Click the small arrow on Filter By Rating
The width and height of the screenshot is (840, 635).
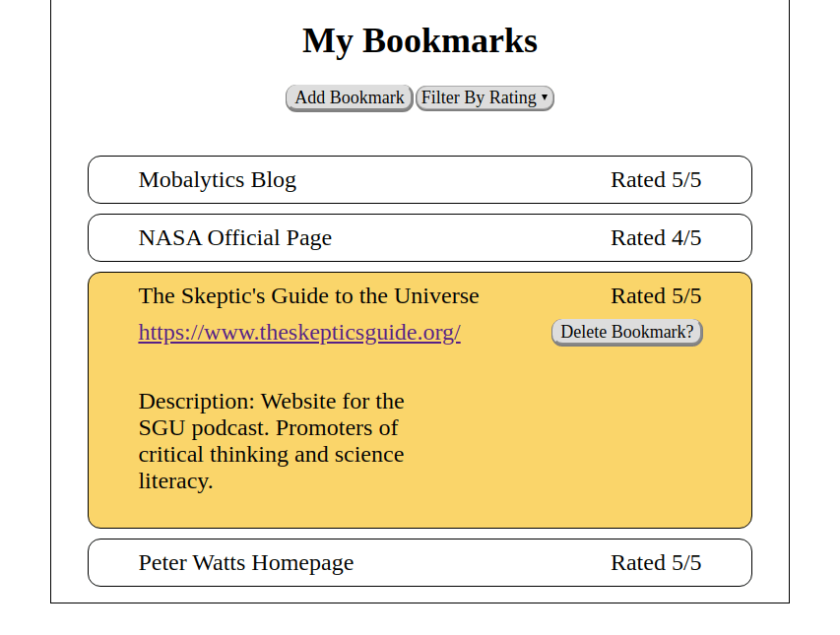pyautogui.click(x=545, y=97)
